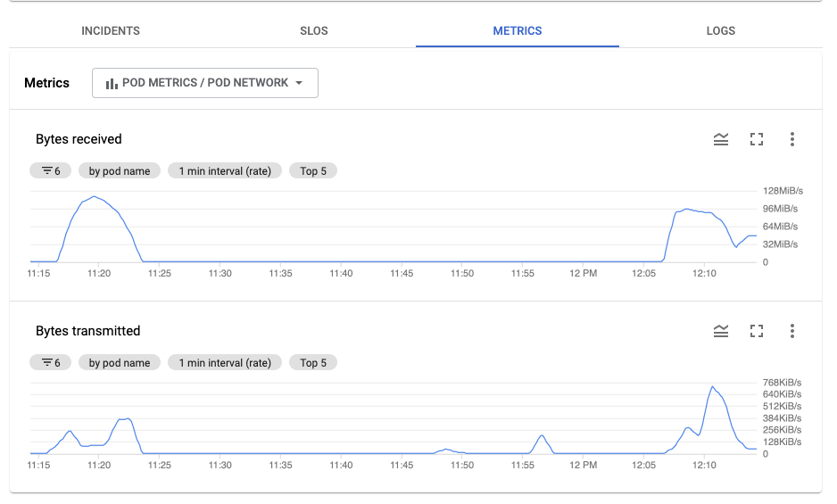
Task: Click the 384KiB/s axis label
Action: click(782, 418)
